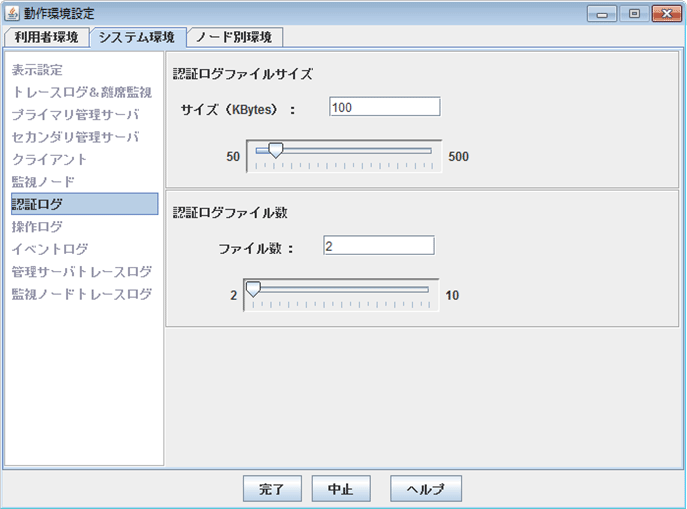Screen dimensions: 687x509
Task: Click the log file size slider handle
Action: coord(275,151)
